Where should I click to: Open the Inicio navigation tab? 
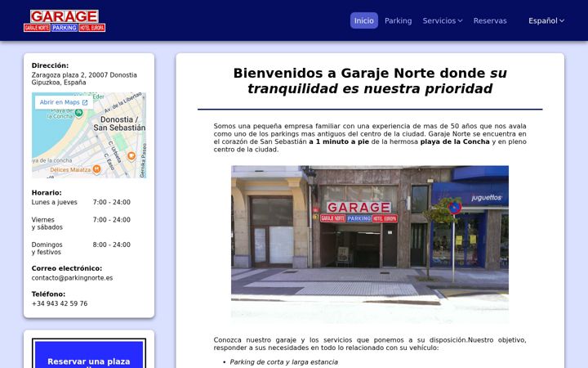[363, 20]
